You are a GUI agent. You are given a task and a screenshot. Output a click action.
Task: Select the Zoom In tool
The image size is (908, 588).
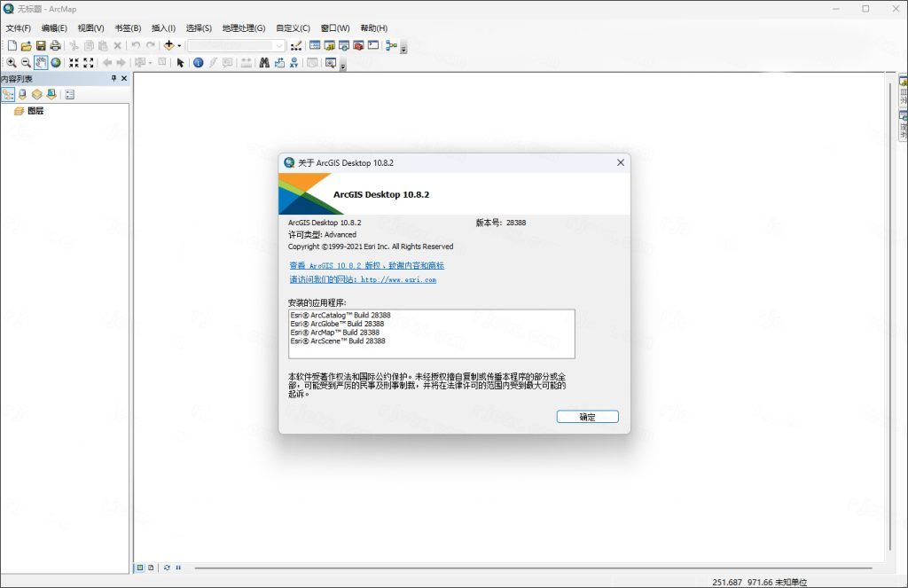12,62
